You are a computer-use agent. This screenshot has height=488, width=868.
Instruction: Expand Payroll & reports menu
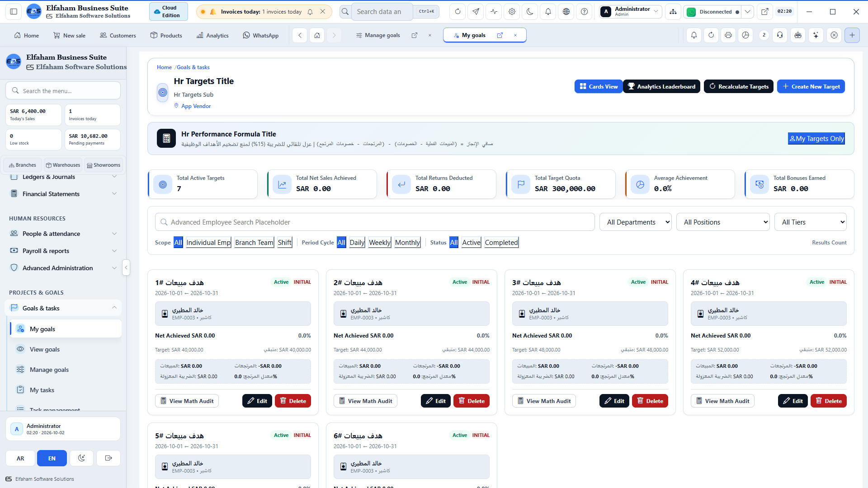63,251
